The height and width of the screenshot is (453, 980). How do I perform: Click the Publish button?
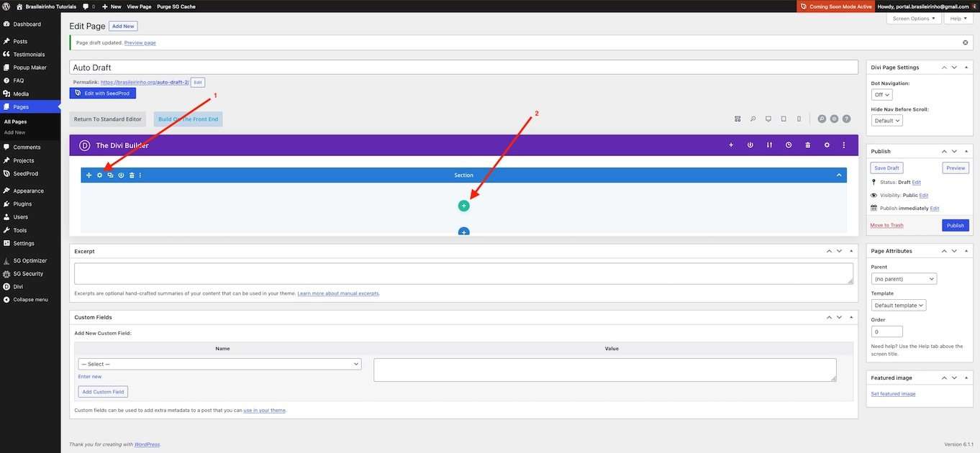pos(956,225)
